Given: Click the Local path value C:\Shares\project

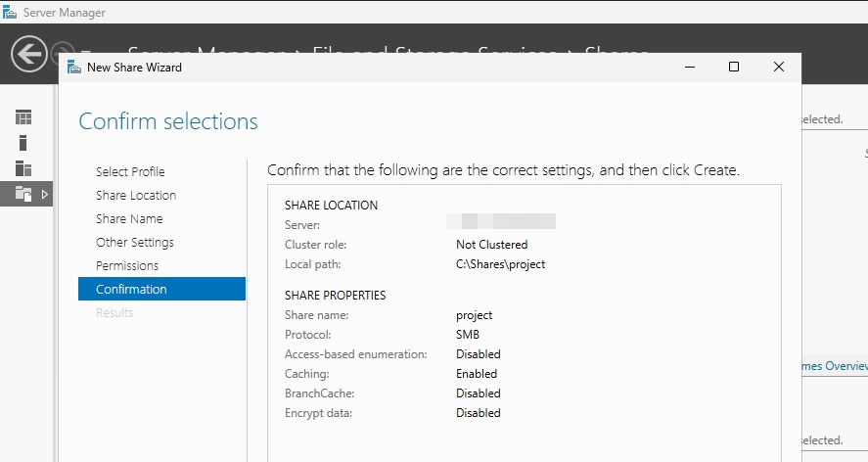Looking at the screenshot, I should click(x=500, y=264).
